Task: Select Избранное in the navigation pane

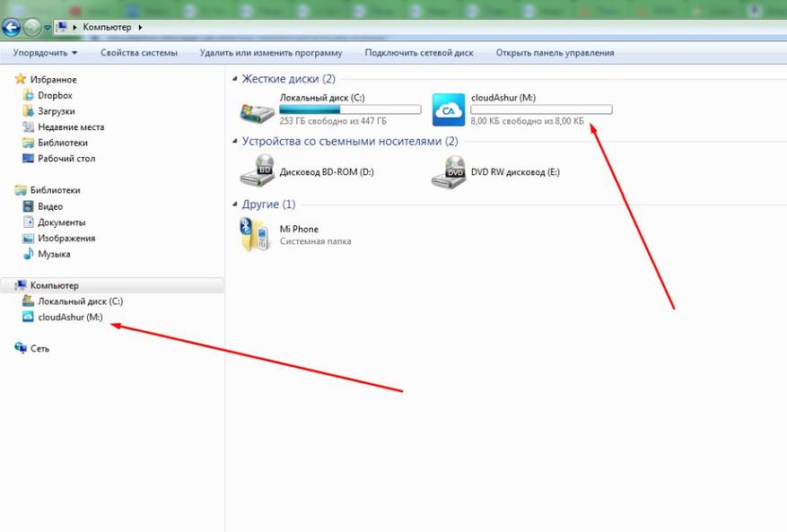Action: [53, 79]
